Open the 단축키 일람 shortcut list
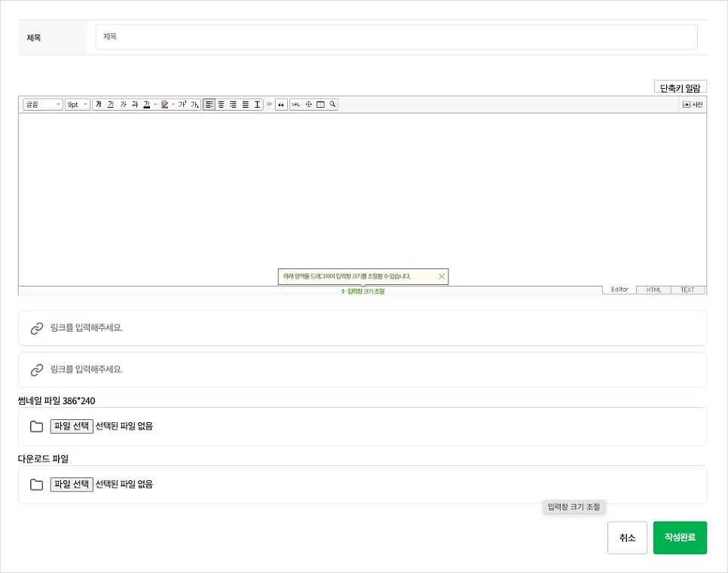The height and width of the screenshot is (573, 728). 681,87
